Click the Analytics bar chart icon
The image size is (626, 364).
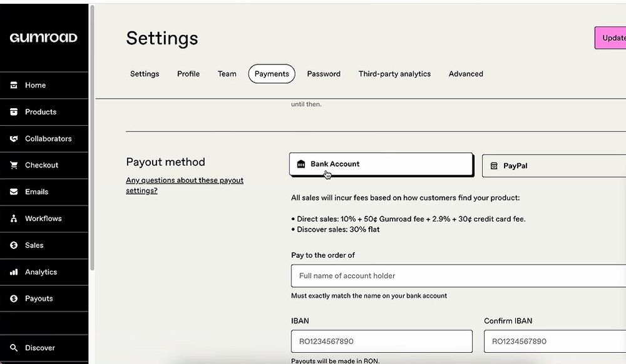[x=14, y=272]
